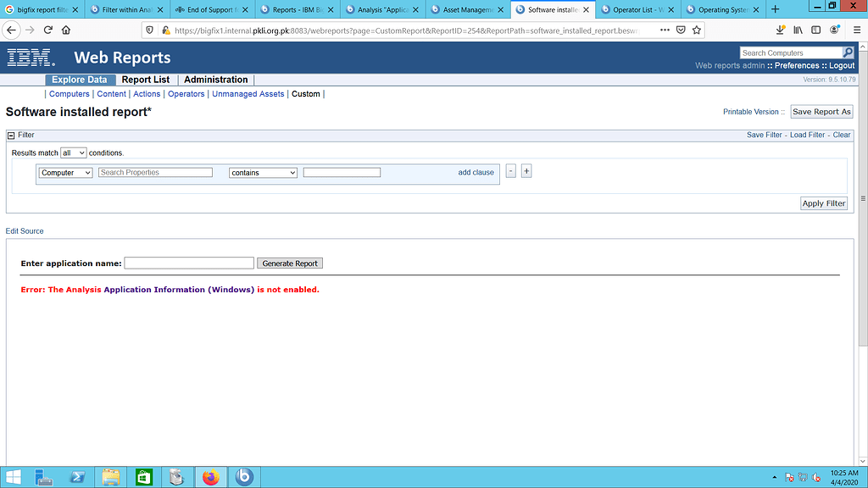Open the contains operator dropdown
Screen dimensions: 868x488
263,172
